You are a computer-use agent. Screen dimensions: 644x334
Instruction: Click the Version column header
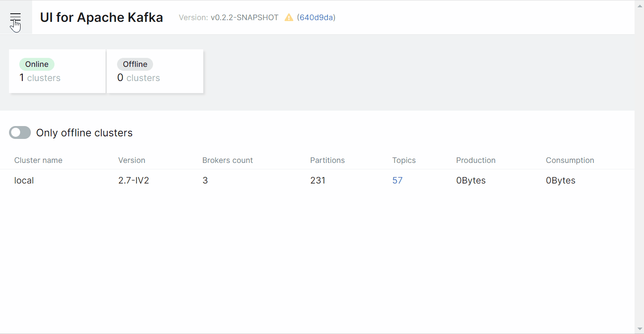tap(132, 160)
